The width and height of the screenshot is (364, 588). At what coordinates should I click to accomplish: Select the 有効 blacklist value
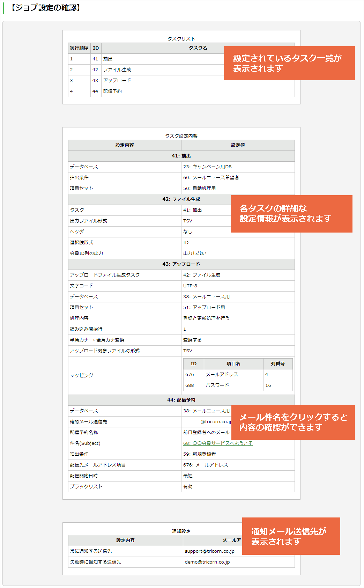tap(188, 487)
